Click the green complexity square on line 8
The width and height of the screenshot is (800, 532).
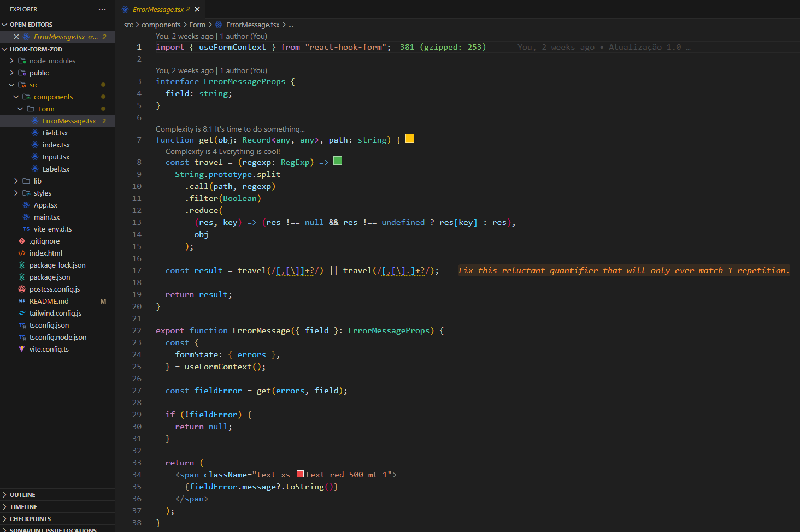coord(338,161)
